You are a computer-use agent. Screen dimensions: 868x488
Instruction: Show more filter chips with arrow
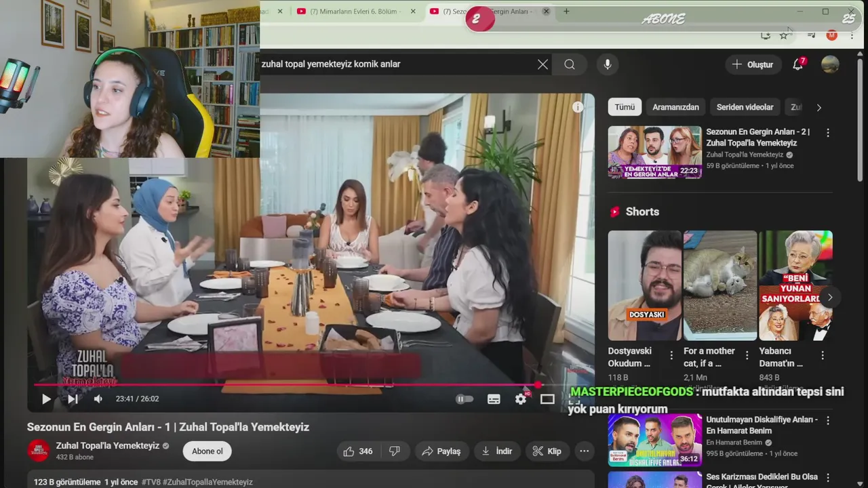pos(818,107)
